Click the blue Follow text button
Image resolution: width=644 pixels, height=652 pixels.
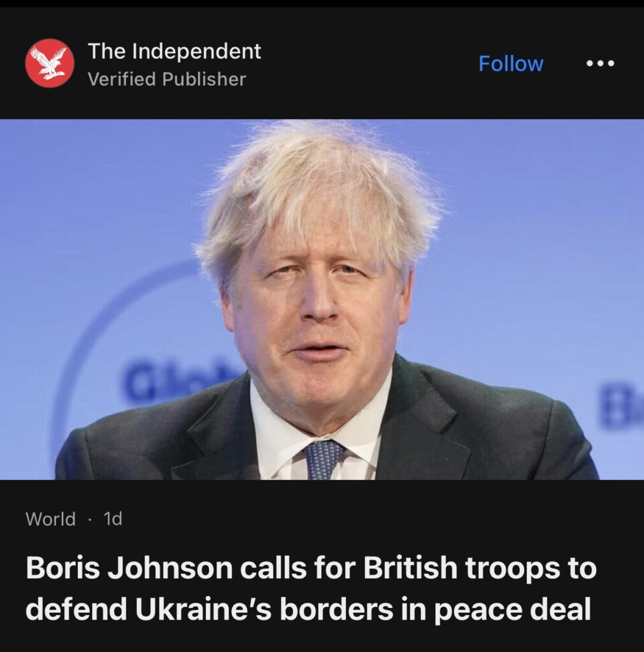511,64
